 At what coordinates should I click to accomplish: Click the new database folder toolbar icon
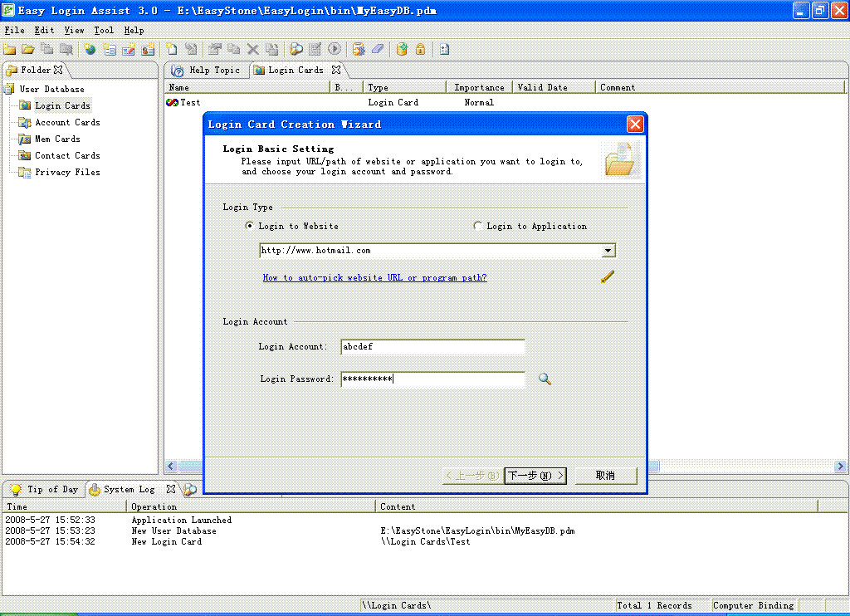click(10, 50)
